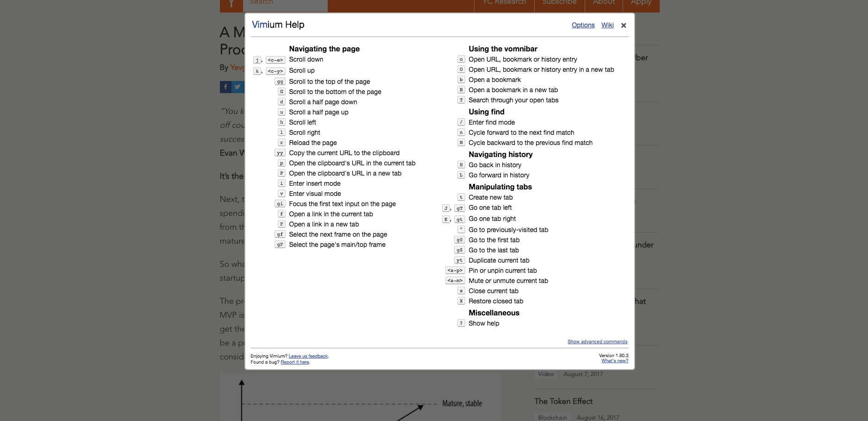Image resolution: width=868 pixels, height=421 pixels.
Task: Click the Apply menu item
Action: 641,4
